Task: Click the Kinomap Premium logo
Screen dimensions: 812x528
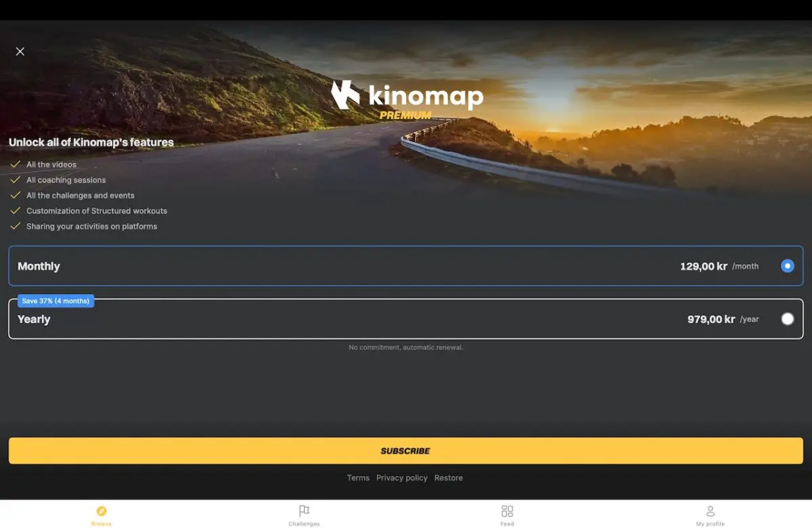Action: (407, 99)
